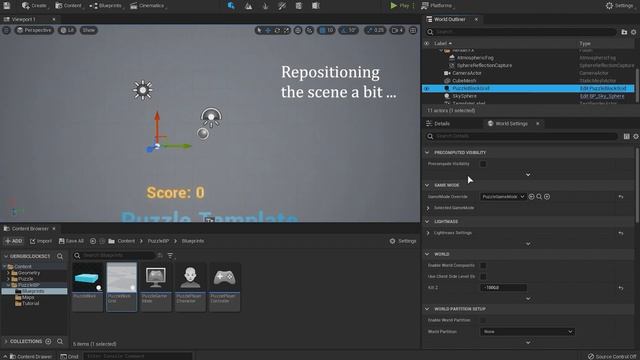The height and width of the screenshot is (360, 640).
Task: Open the Blueprints dropdown menu
Action: (x=106, y=6)
